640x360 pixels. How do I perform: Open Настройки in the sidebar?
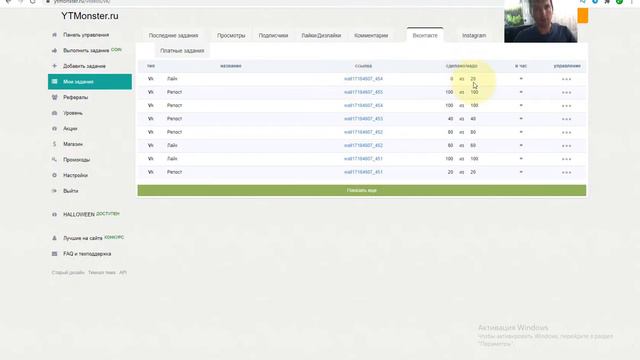click(x=75, y=175)
